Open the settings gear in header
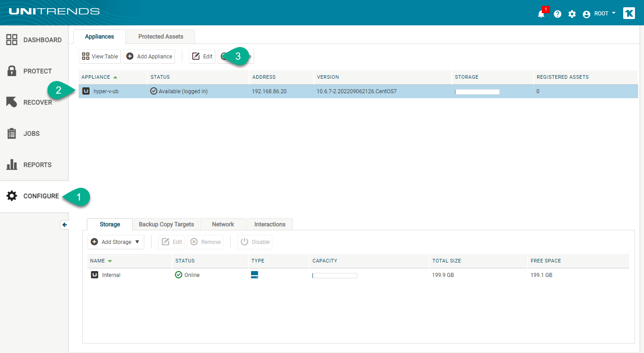Screen dimensions: 644x353 pos(572,14)
